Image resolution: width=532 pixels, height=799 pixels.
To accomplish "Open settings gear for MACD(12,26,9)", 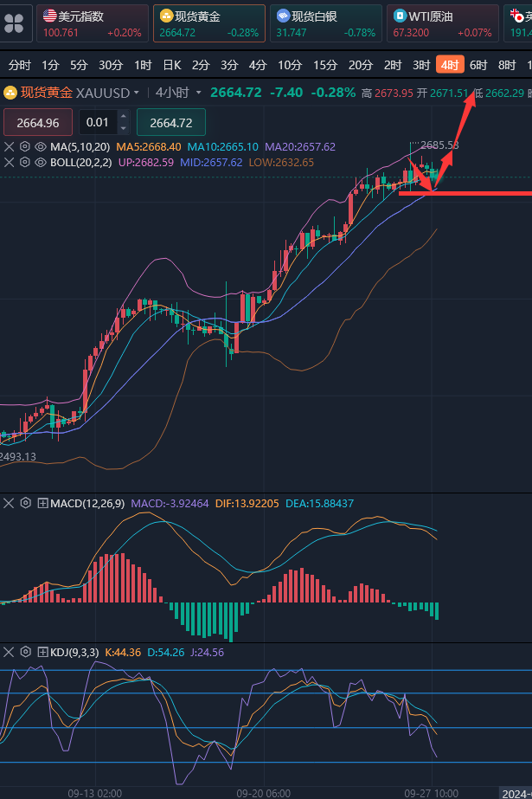I will coord(25,504).
